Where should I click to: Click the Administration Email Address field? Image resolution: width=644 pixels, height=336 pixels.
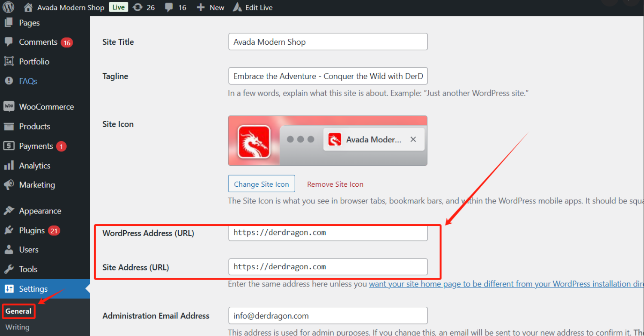[328, 316]
